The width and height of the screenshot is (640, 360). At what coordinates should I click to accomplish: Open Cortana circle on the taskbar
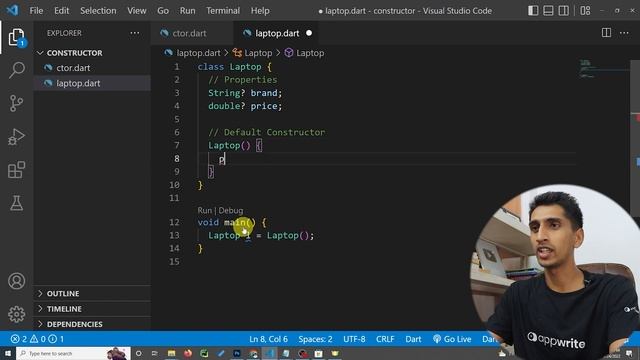(138, 353)
